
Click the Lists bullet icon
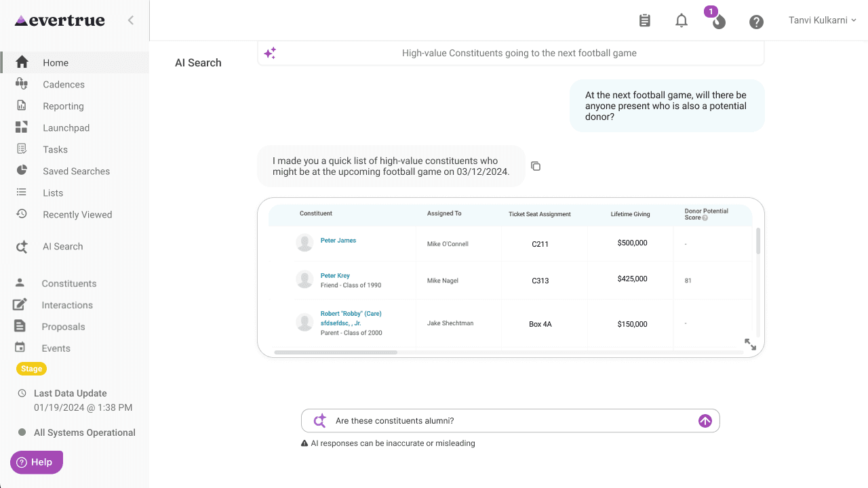point(22,192)
